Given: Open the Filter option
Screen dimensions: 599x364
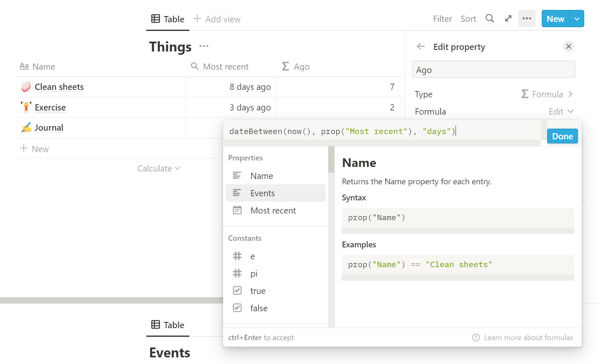Looking at the screenshot, I should tap(442, 19).
